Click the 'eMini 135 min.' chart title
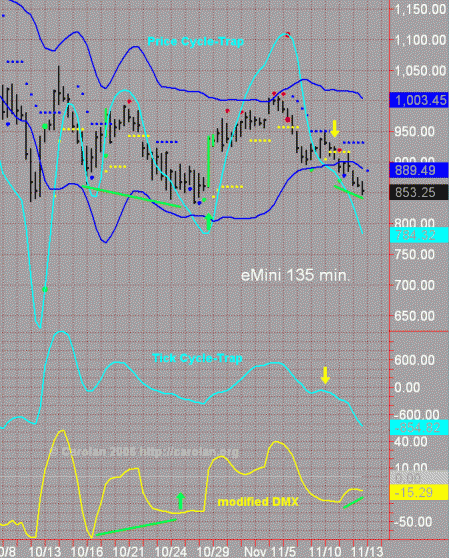Screen dimensions: 449x558 (295, 275)
